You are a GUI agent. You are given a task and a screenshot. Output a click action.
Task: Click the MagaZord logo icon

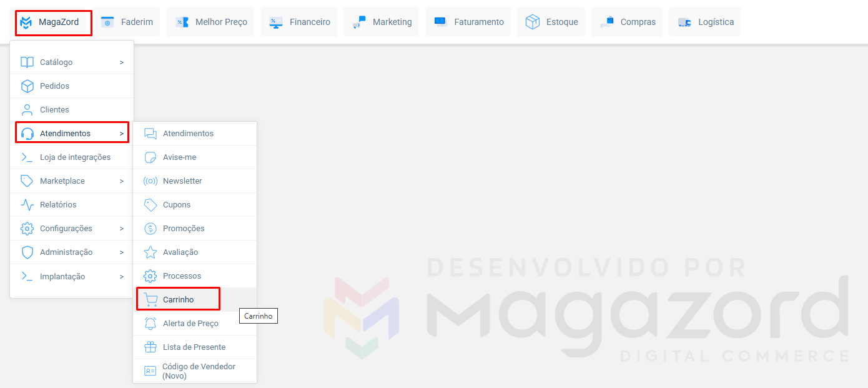(26, 22)
